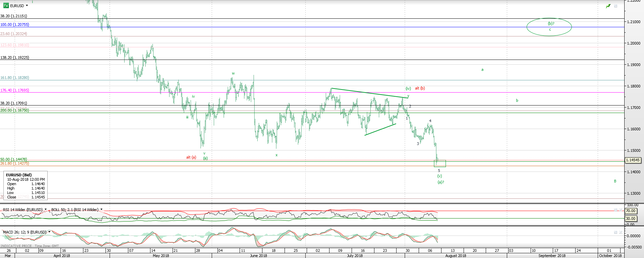Maximize the MACD indicator pane
Screen dimensions: 644x258
point(615,232)
